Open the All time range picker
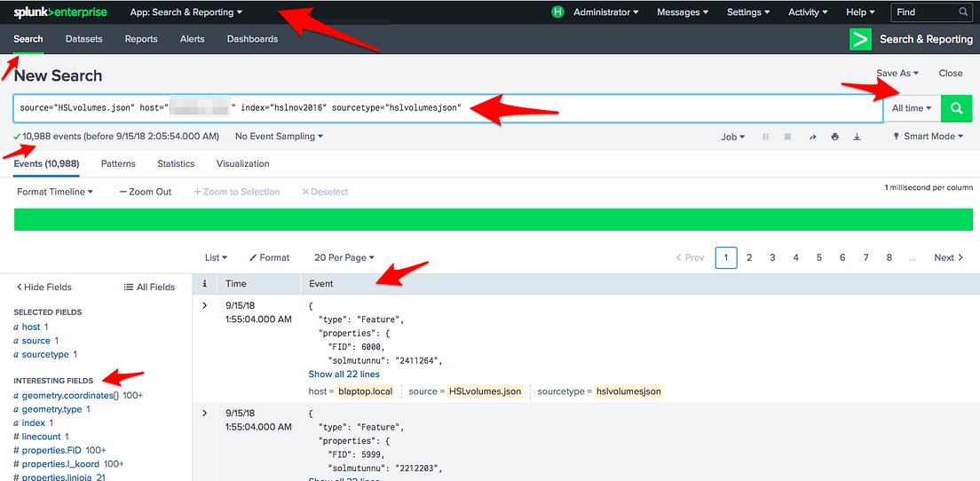 click(x=912, y=108)
